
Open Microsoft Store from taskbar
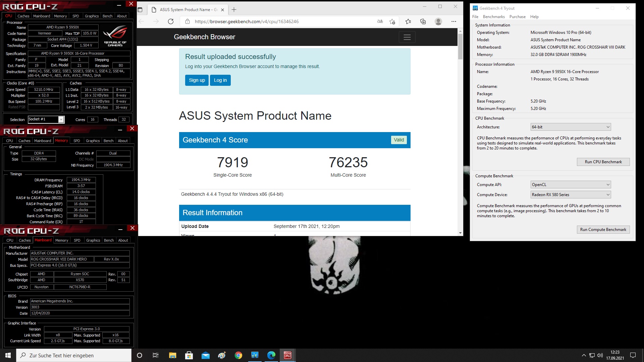click(x=189, y=355)
